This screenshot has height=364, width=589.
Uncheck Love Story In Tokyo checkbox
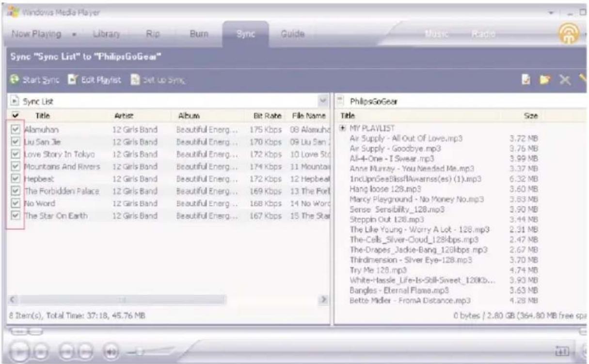(x=15, y=154)
